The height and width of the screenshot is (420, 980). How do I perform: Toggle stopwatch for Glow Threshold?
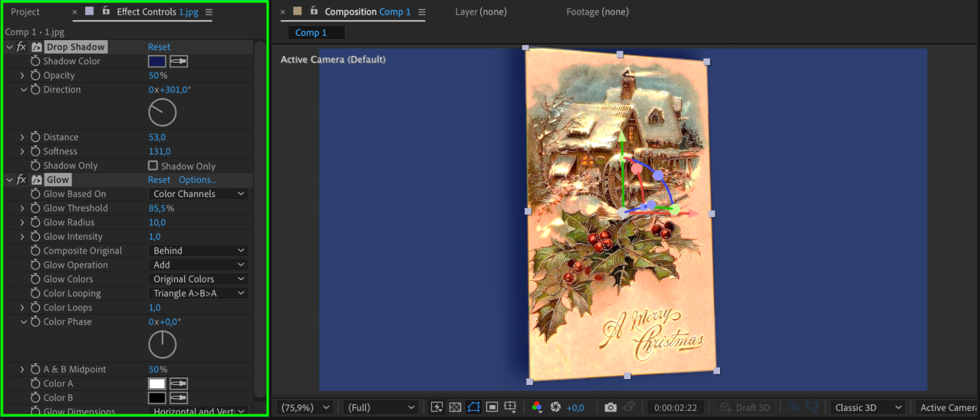coord(35,208)
